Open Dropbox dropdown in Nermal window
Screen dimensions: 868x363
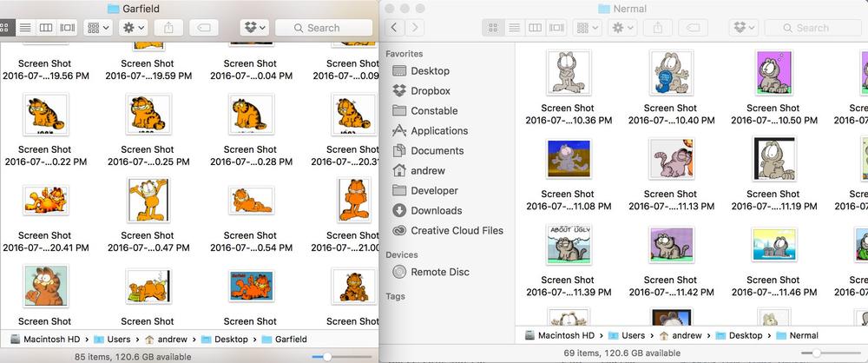pyautogui.click(x=744, y=27)
